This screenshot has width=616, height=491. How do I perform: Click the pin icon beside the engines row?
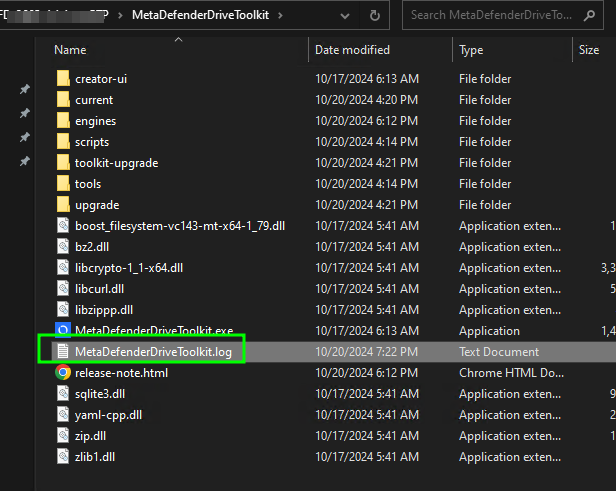coord(25,113)
